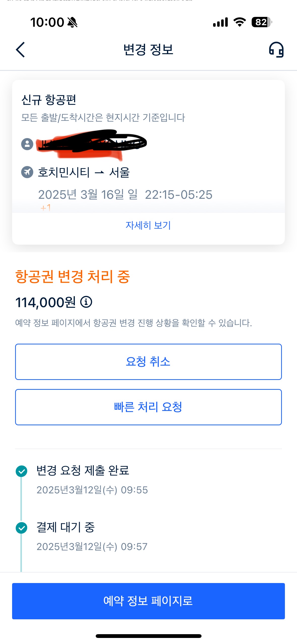This screenshot has height=644, width=297.
Task: Tap the back arrow icon
Action: pos(20,50)
